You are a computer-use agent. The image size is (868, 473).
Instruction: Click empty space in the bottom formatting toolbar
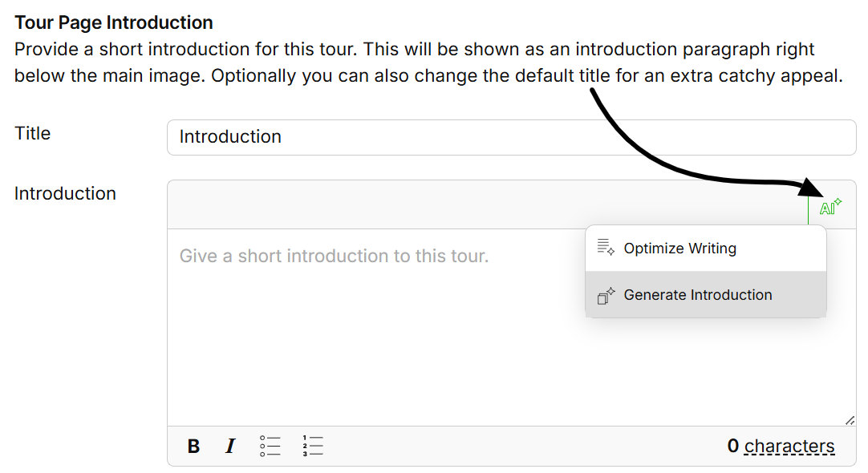click(521, 447)
